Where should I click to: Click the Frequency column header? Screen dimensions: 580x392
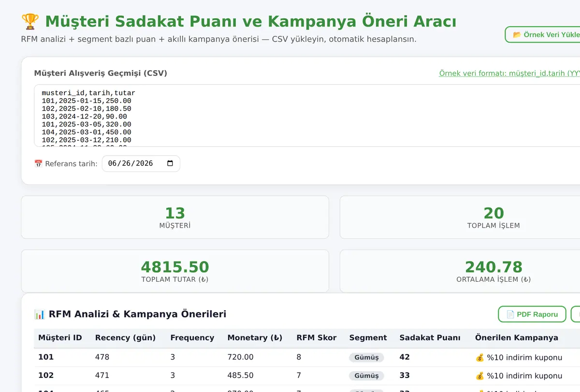[192, 338]
